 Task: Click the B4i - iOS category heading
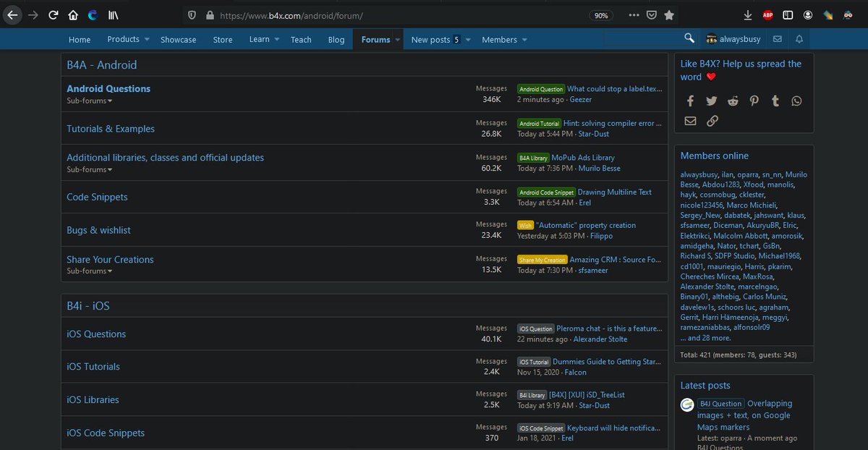[88, 306]
